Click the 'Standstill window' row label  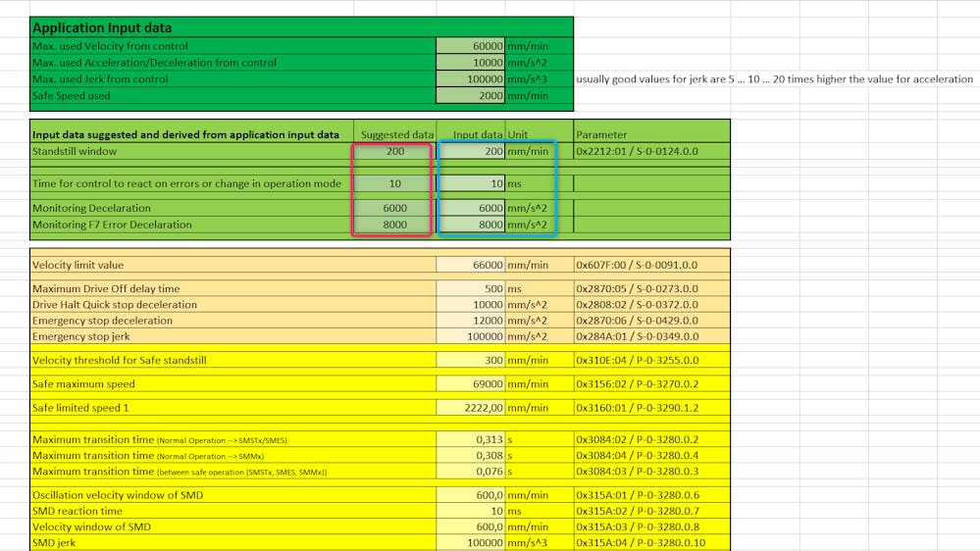pyautogui.click(x=75, y=151)
